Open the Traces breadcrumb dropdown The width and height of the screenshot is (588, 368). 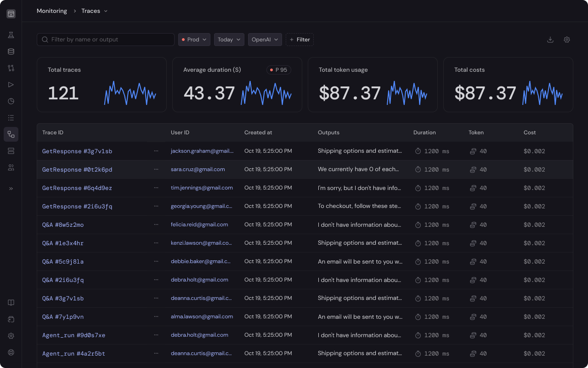pos(94,11)
